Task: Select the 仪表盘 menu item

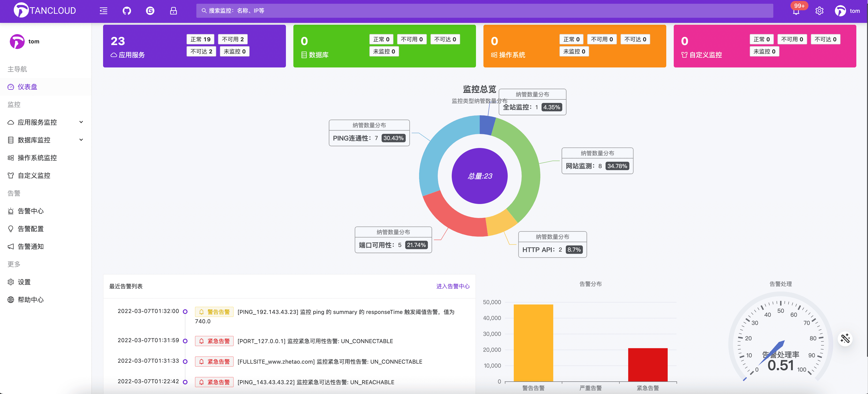Action: click(27, 87)
